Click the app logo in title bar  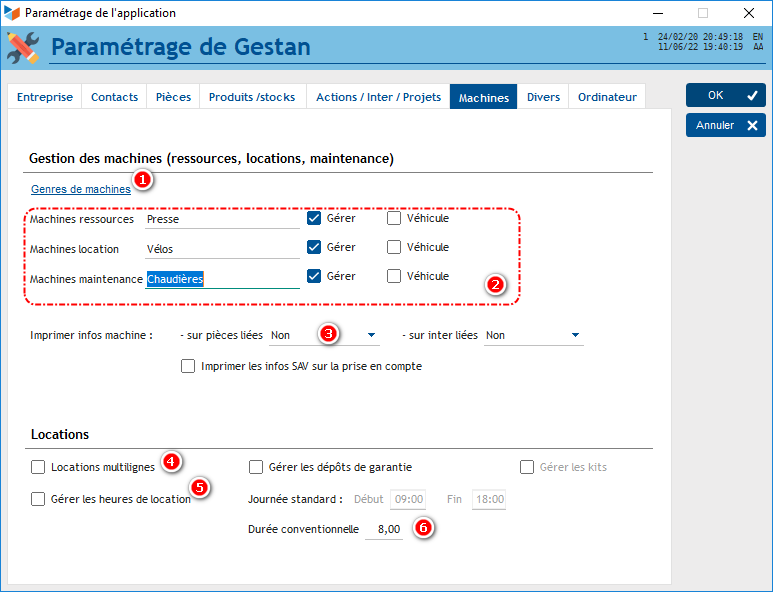click(12, 13)
